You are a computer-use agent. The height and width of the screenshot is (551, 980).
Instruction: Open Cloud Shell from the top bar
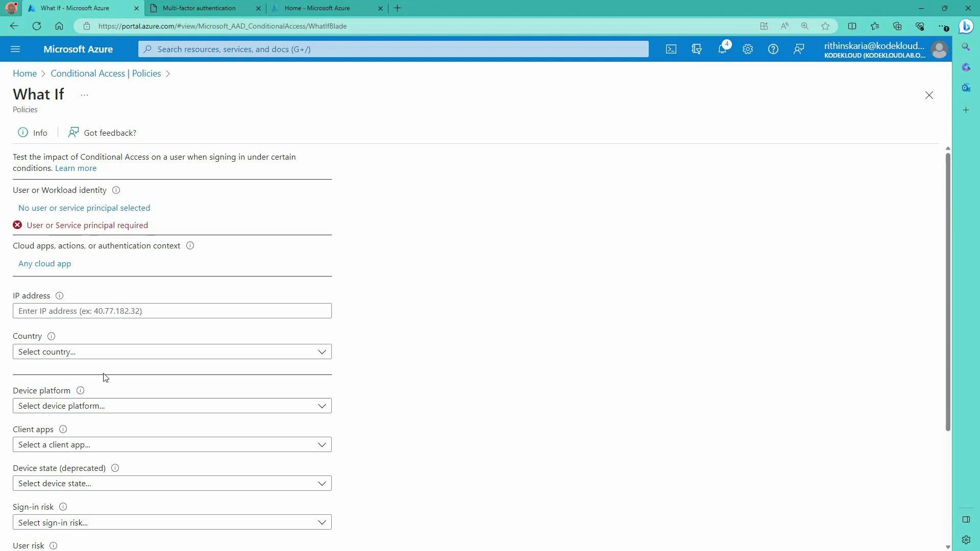pos(671,49)
